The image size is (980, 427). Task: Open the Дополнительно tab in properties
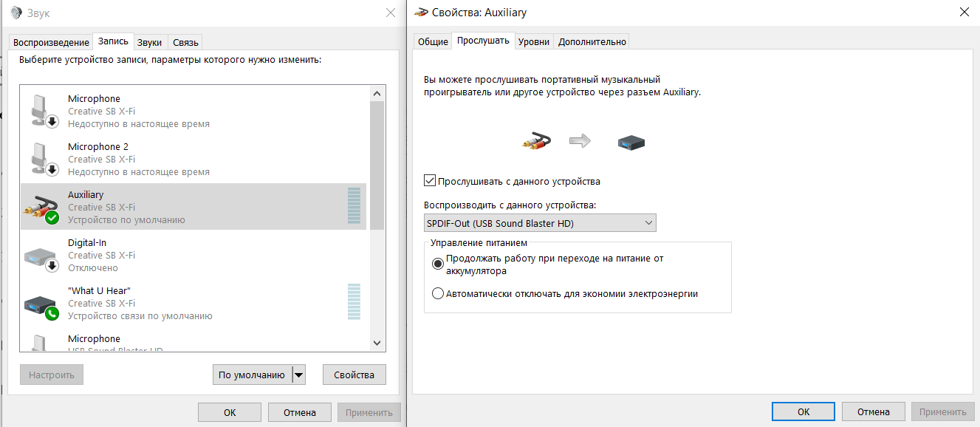click(592, 41)
